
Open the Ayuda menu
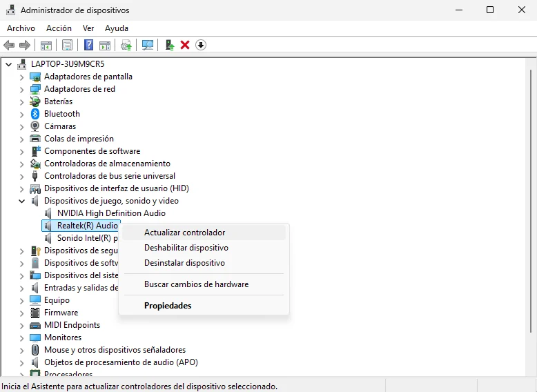point(117,28)
